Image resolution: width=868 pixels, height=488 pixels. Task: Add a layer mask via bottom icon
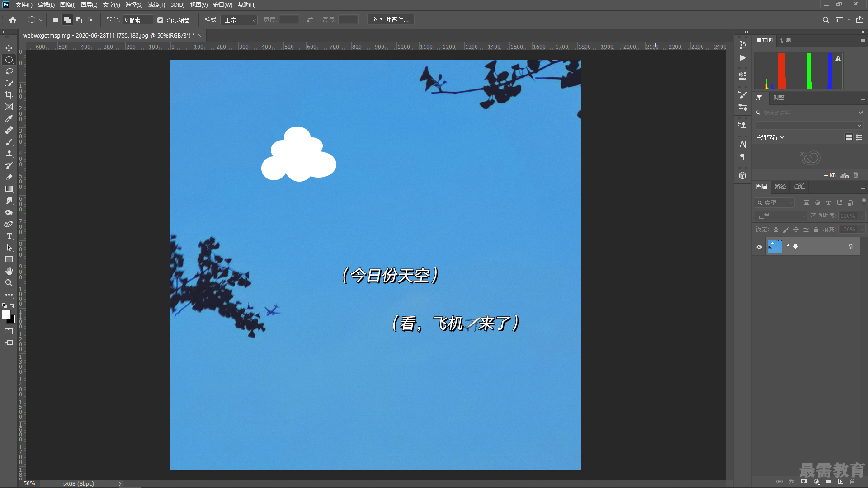tap(803, 482)
